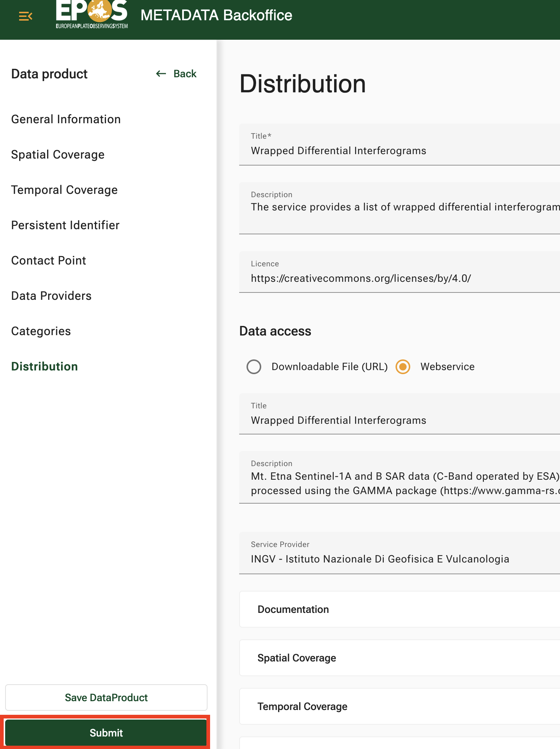Viewport: 560px width, 749px height.
Task: Open the Contact Point section
Action: click(x=49, y=261)
